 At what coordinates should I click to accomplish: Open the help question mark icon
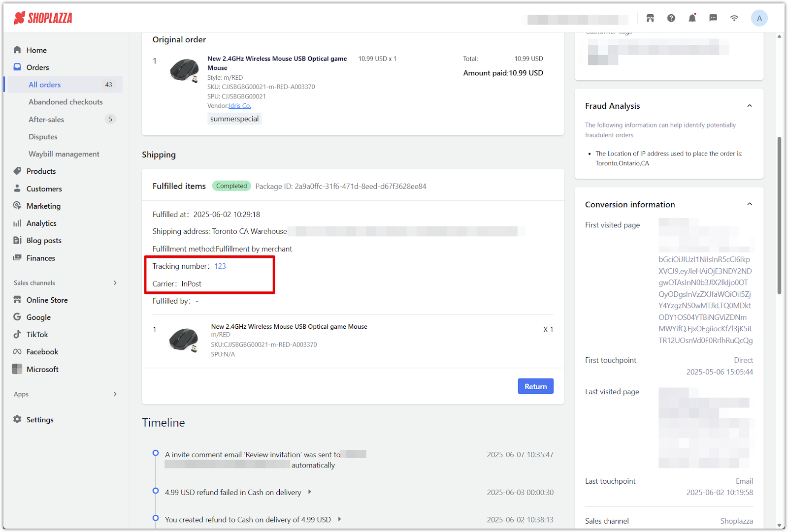tap(671, 18)
